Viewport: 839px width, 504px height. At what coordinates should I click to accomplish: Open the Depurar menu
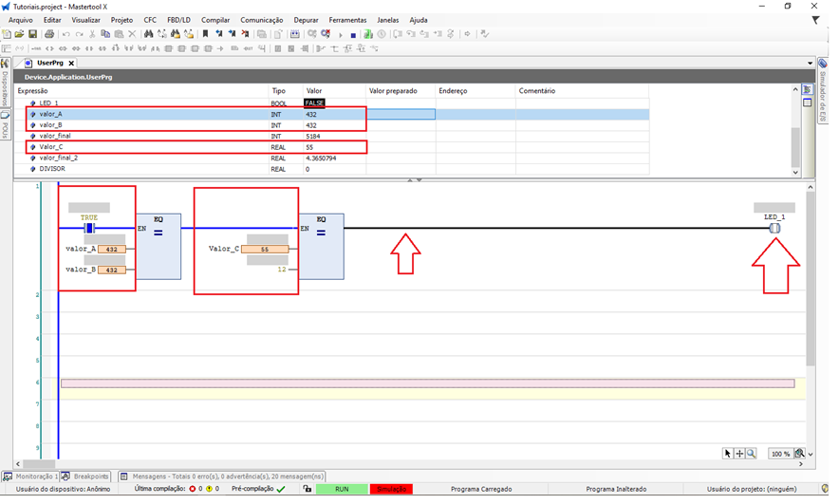click(306, 20)
